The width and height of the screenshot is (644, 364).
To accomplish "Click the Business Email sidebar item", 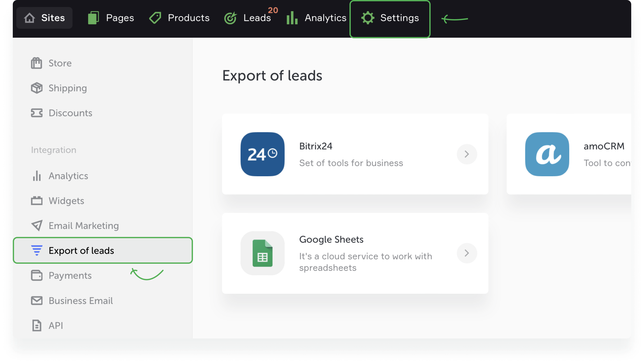I will 80,300.
